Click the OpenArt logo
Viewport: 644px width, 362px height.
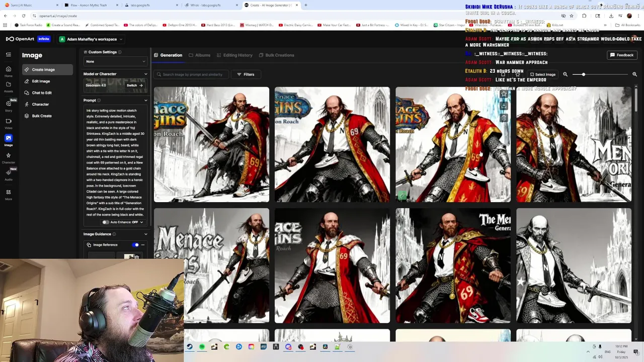(21, 39)
